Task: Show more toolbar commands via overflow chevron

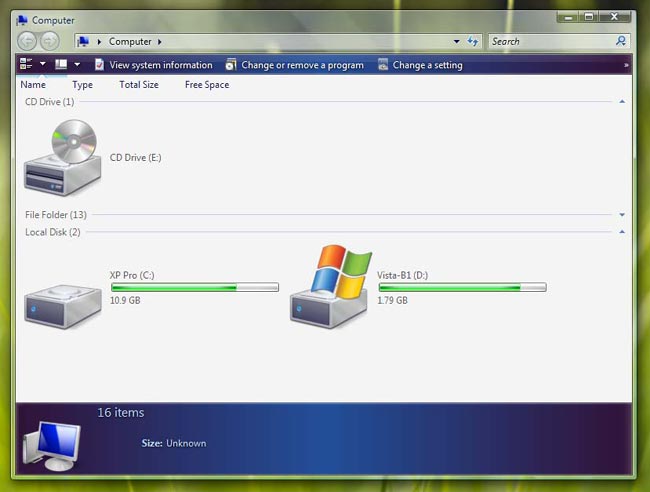Action: [626, 65]
